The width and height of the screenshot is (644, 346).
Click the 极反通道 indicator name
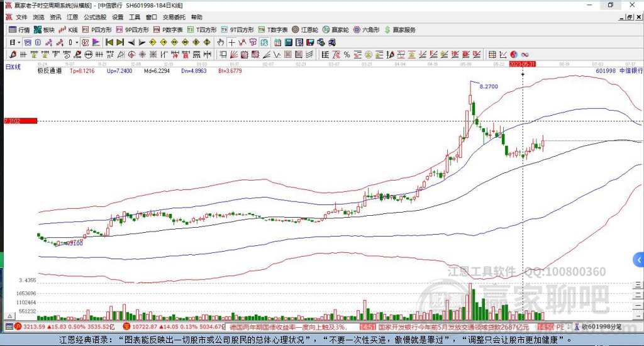pyautogui.click(x=50, y=70)
